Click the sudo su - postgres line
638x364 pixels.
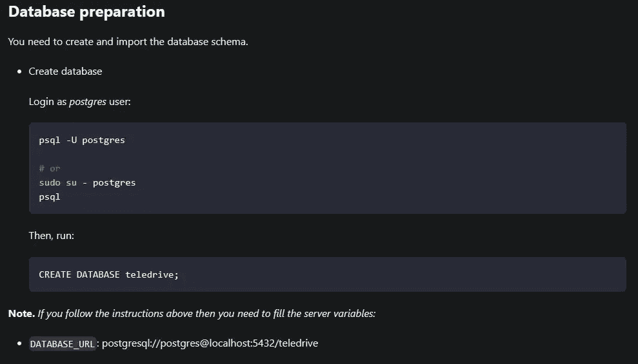coord(87,183)
